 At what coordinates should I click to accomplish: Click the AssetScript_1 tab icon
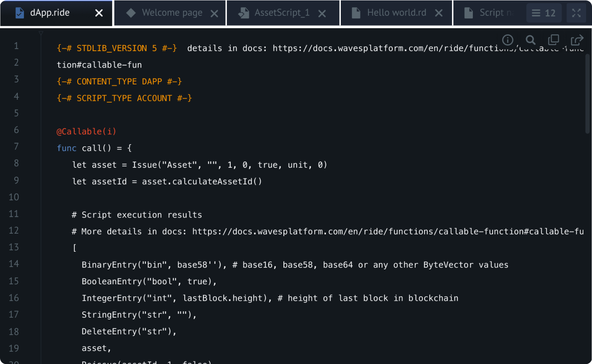pyautogui.click(x=243, y=13)
